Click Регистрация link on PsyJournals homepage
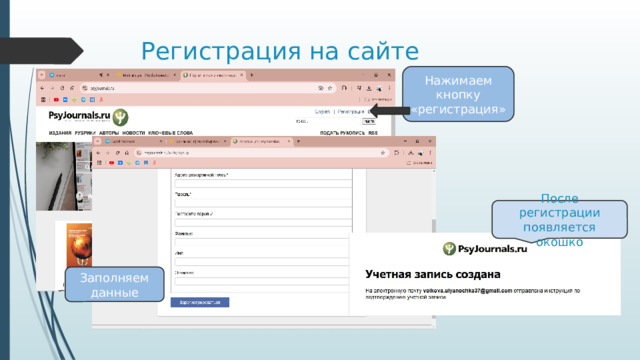The image size is (640, 360). click(x=351, y=111)
